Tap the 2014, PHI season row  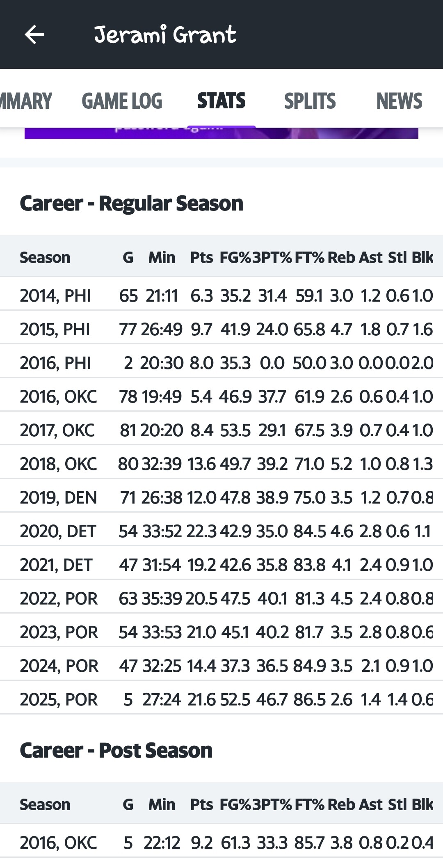tap(221, 295)
